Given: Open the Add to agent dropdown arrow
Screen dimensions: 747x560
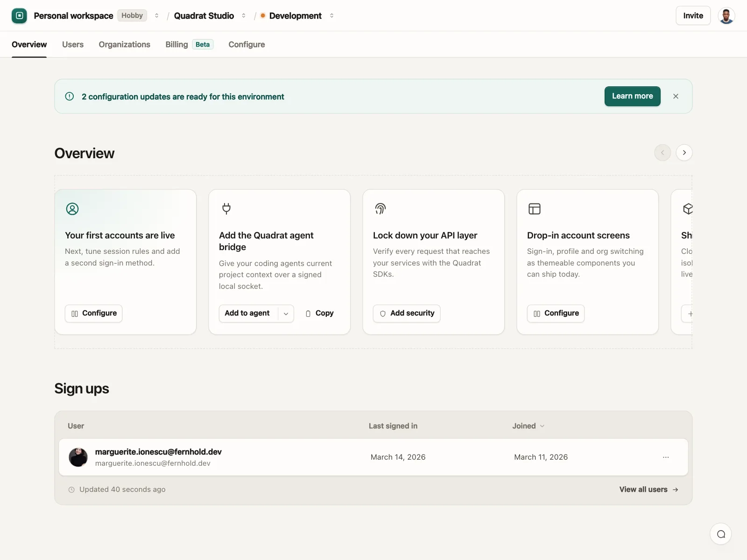Looking at the screenshot, I should [286, 314].
